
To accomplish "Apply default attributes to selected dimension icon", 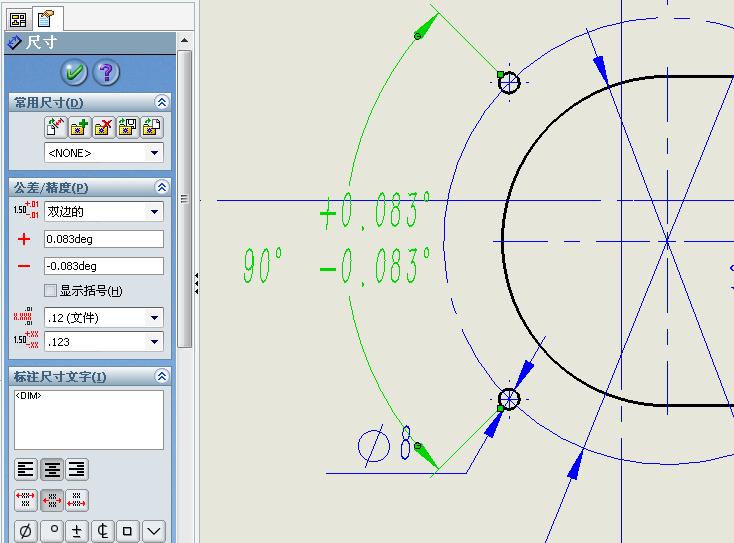I will coord(56,127).
